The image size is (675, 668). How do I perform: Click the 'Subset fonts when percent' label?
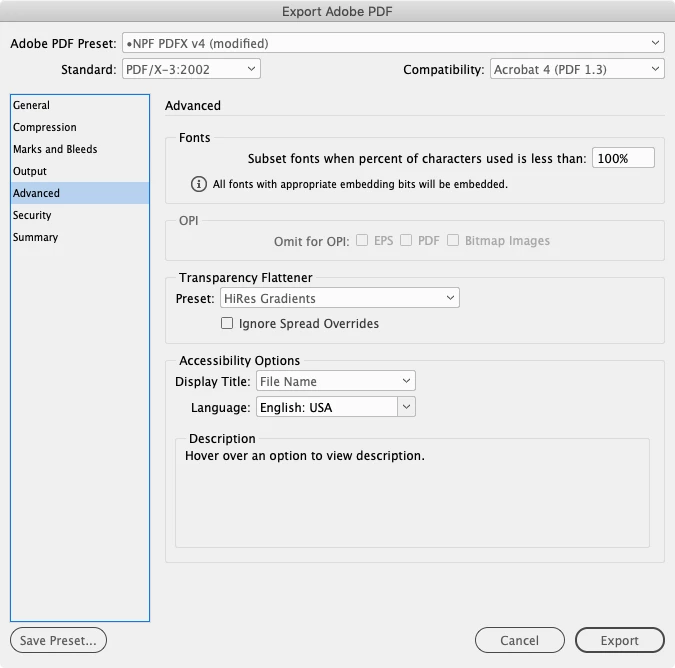pos(417,159)
